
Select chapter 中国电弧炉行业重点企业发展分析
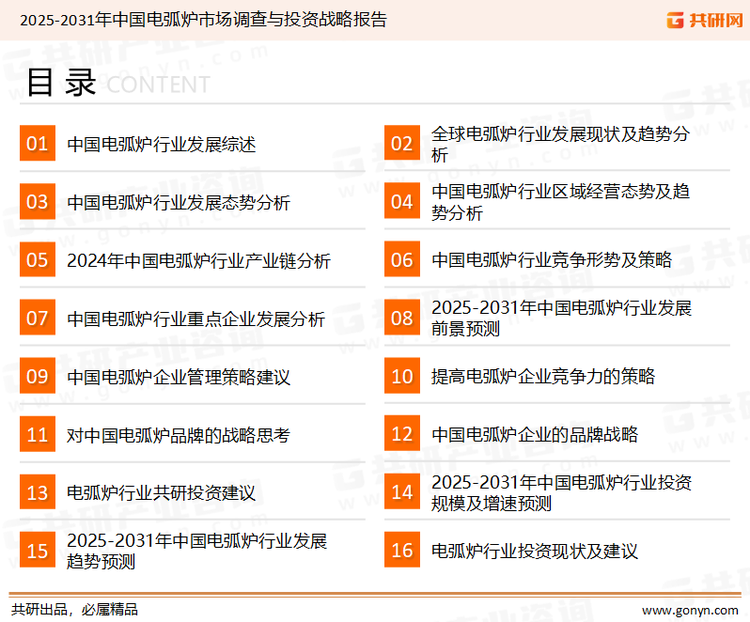click(196, 319)
